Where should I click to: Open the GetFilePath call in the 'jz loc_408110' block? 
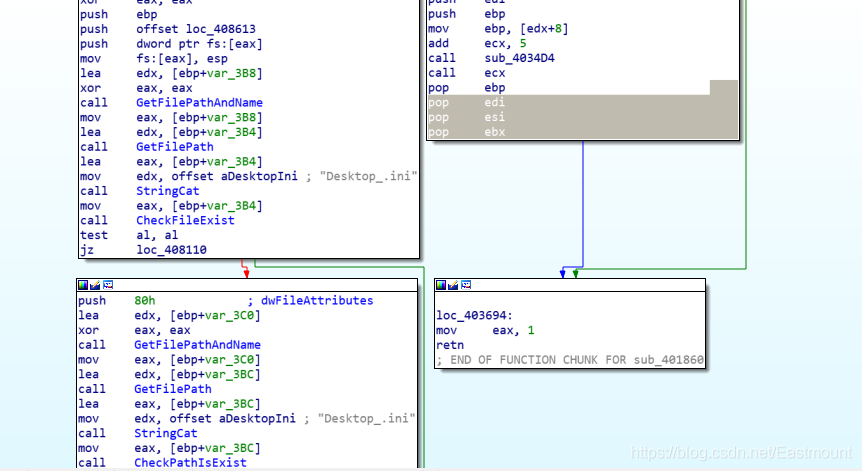[x=174, y=147]
